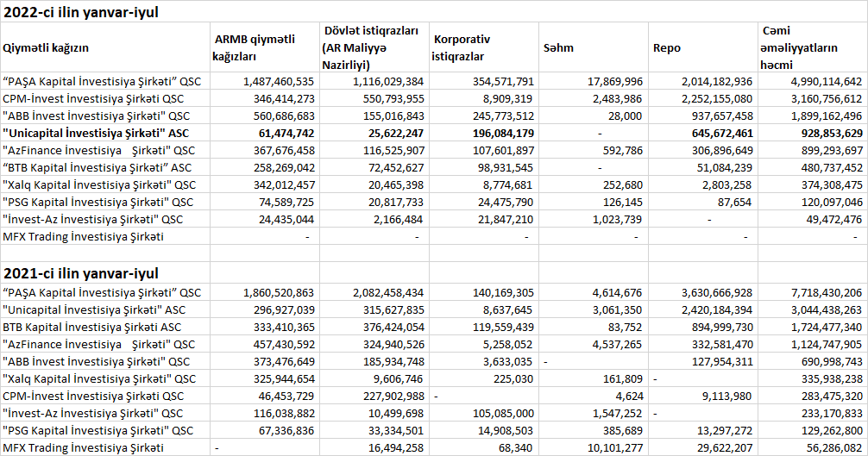This screenshot has width=868, height=456.
Task: Select cell with value 258,269,042
Action: [265, 167]
